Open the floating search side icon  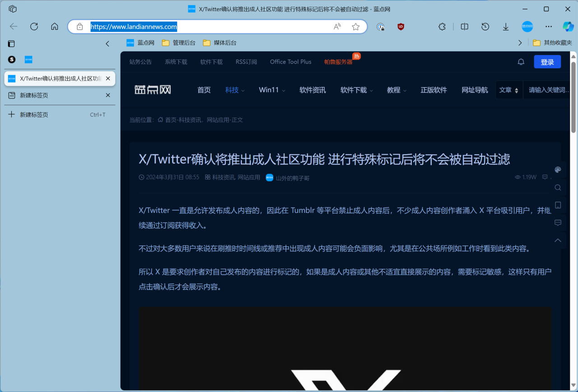pyautogui.click(x=558, y=187)
